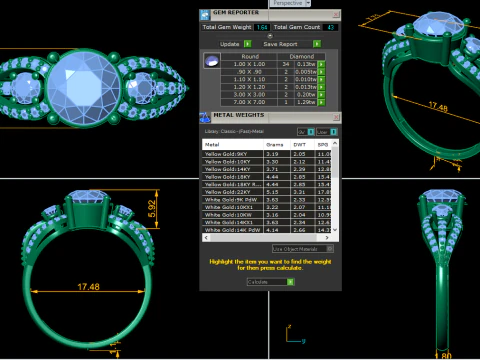480x360 pixels.
Task: Toggle the User library button
Action: point(327,132)
